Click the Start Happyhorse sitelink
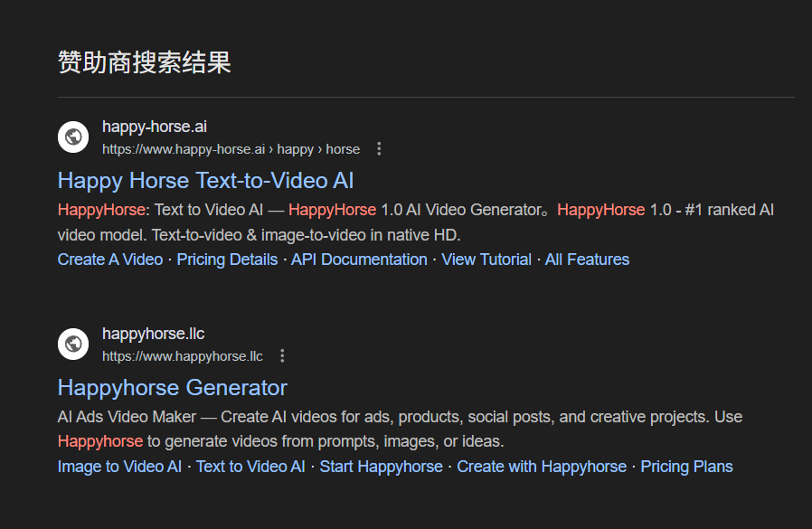Image resolution: width=812 pixels, height=529 pixels. click(382, 467)
